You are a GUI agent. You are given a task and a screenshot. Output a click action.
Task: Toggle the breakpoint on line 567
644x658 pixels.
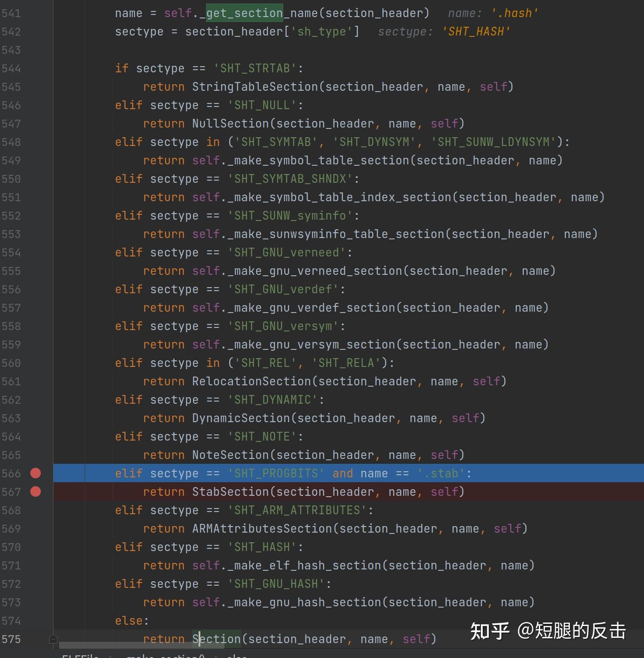[36, 492]
